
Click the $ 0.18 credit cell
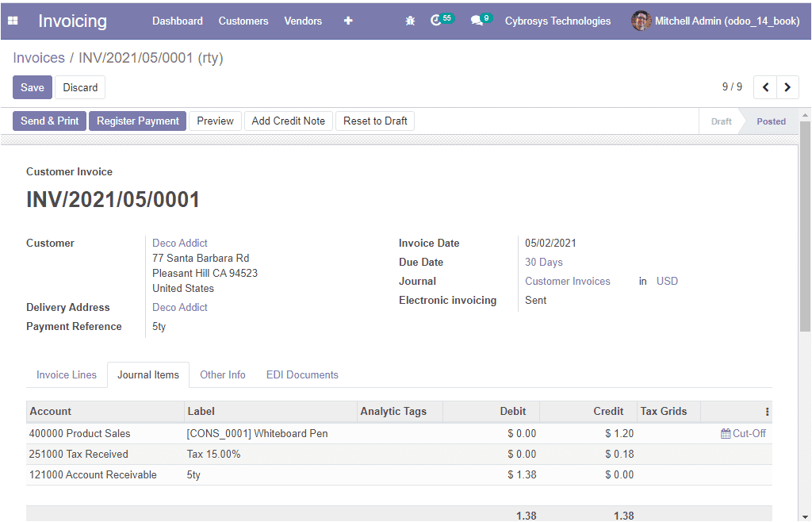[x=619, y=454]
